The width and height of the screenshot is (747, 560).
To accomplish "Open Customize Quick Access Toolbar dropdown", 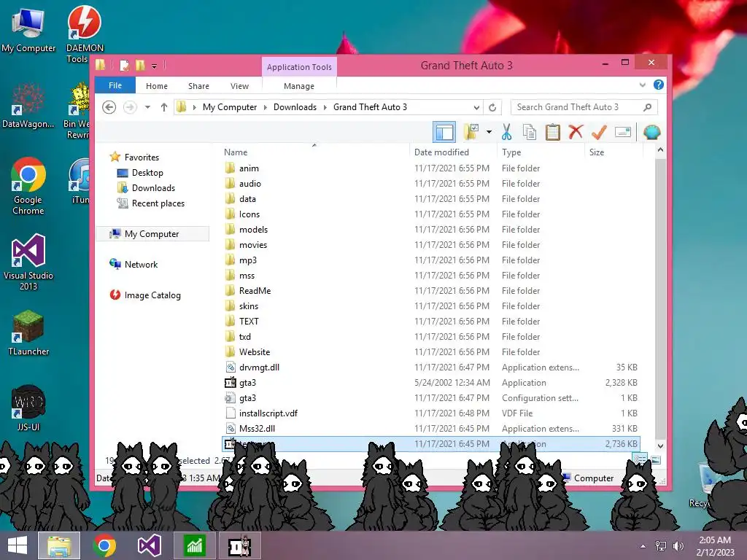I will click(155, 66).
